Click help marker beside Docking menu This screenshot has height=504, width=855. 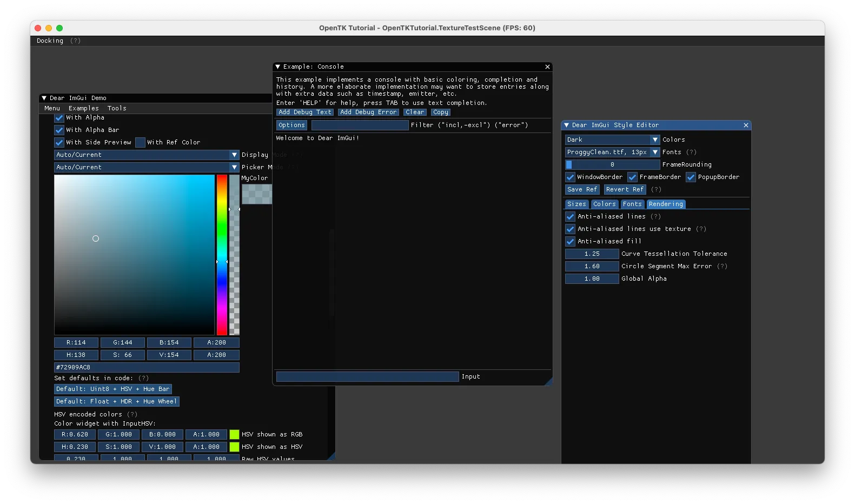[75, 41]
